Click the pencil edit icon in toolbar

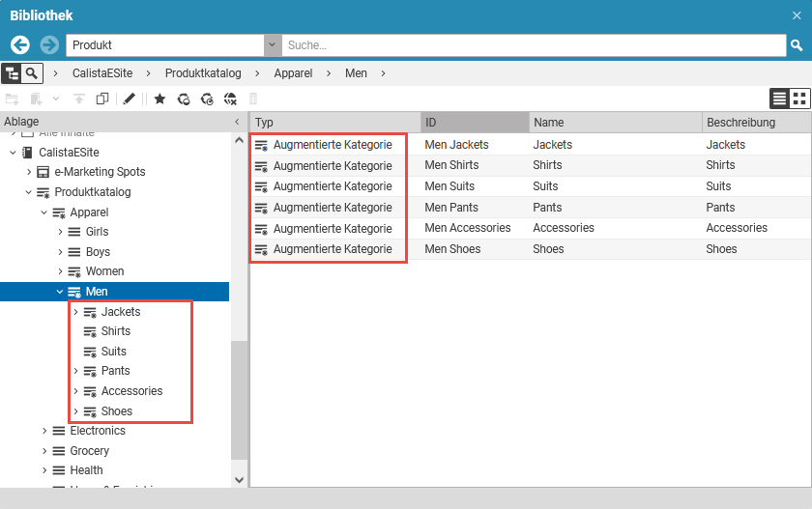tap(130, 99)
